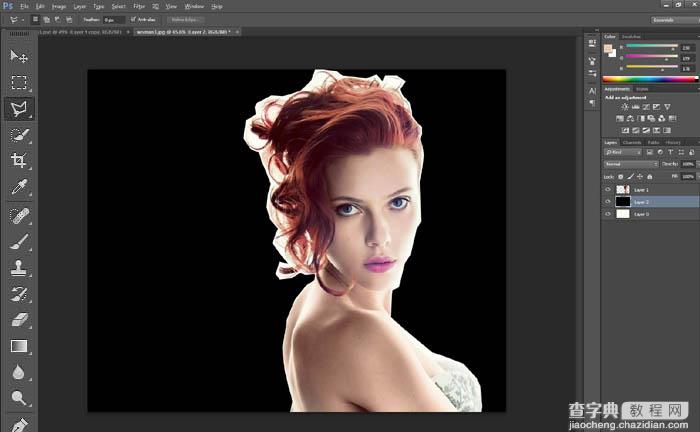The height and width of the screenshot is (432, 700).
Task: Select the Crop tool
Action: (x=19, y=160)
